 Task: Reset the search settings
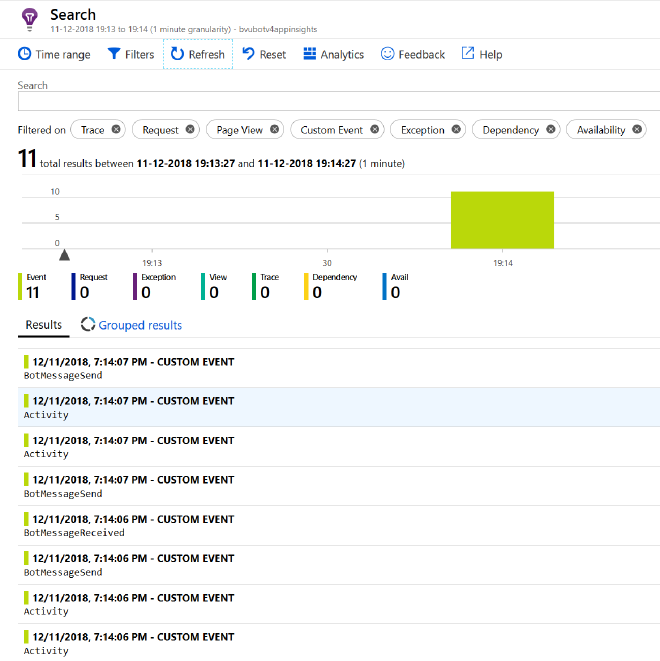pos(264,54)
